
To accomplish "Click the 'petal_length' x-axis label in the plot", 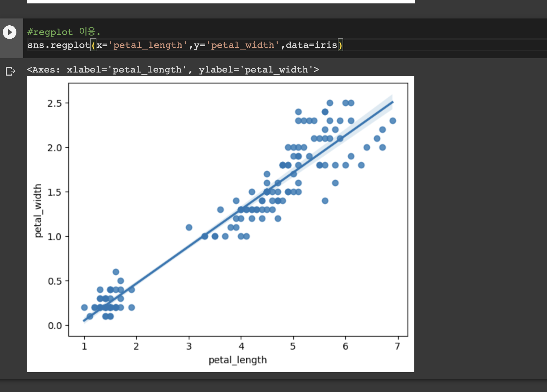I will coord(238,360).
